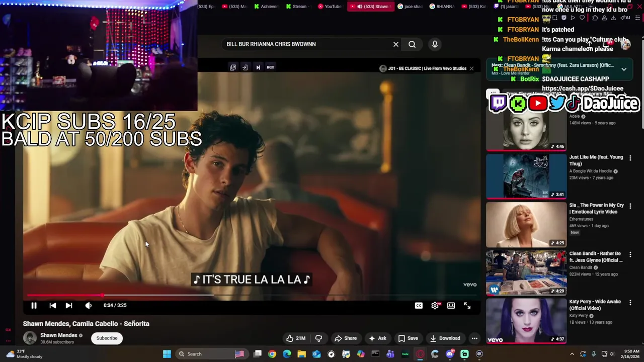Dislike the Señorita video
This screenshot has height=362, width=644.
pyautogui.click(x=318, y=338)
